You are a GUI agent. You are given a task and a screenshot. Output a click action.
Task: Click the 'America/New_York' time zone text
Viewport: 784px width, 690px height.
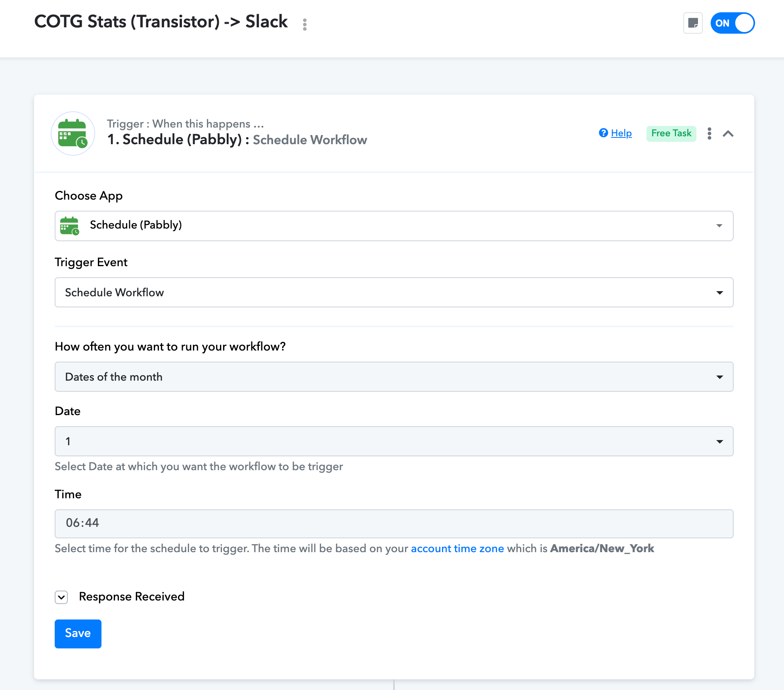[x=602, y=548]
